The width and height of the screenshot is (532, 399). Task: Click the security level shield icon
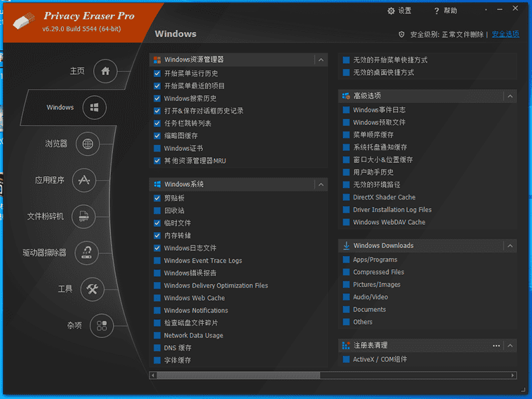coord(402,35)
